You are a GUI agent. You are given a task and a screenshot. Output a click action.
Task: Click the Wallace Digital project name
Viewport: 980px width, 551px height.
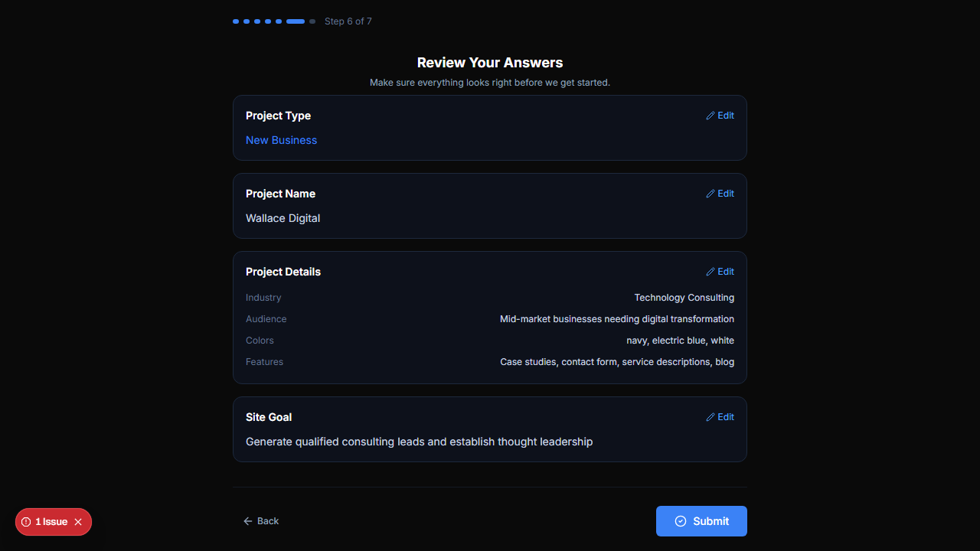coord(283,218)
